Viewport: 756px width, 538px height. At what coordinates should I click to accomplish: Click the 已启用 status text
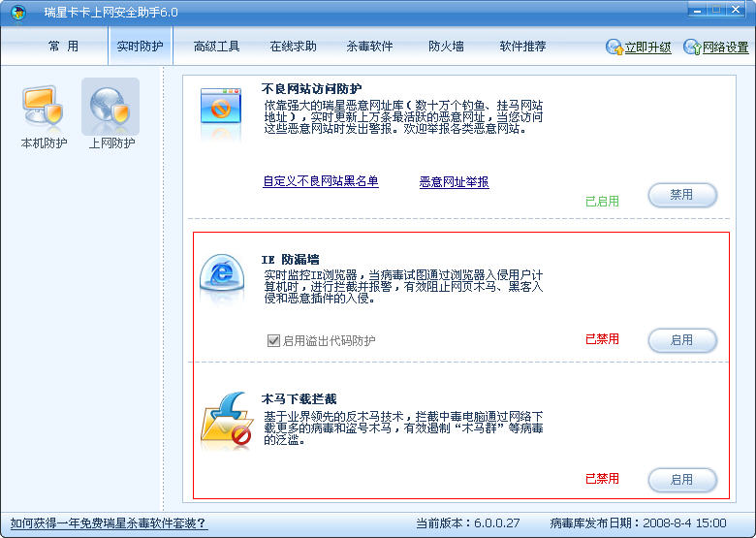(602, 201)
